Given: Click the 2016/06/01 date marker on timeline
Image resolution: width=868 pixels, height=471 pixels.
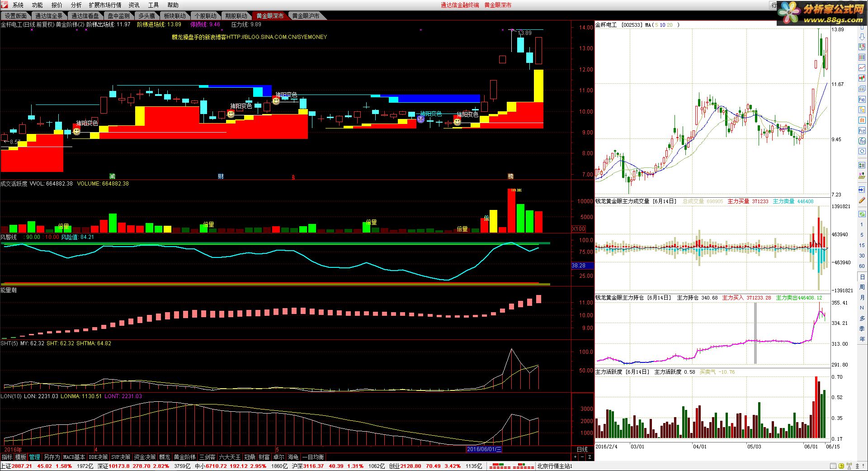Looking at the screenshot, I should (x=484, y=449).
